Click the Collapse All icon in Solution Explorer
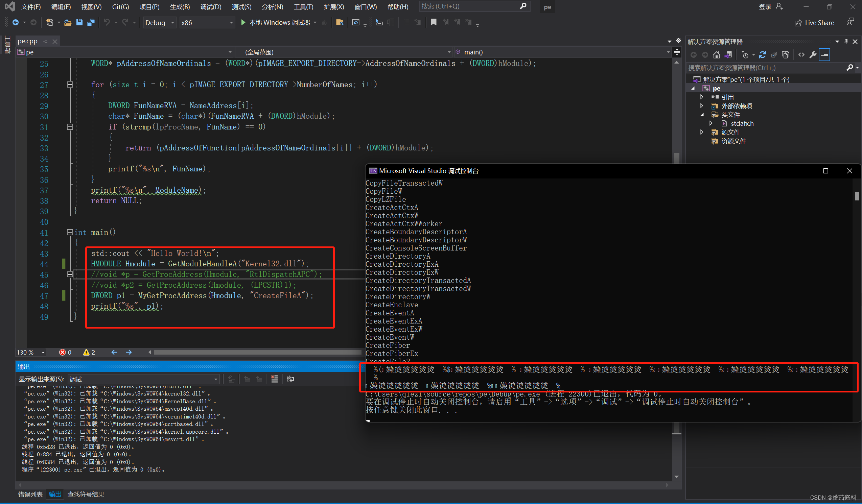Screen dimensions: 862x504 click(x=774, y=55)
